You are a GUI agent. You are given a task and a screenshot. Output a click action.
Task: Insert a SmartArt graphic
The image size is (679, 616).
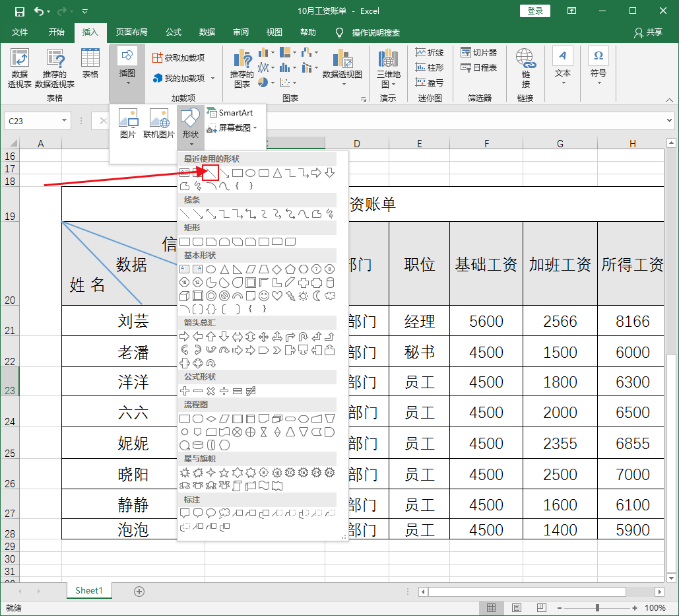pyautogui.click(x=232, y=113)
